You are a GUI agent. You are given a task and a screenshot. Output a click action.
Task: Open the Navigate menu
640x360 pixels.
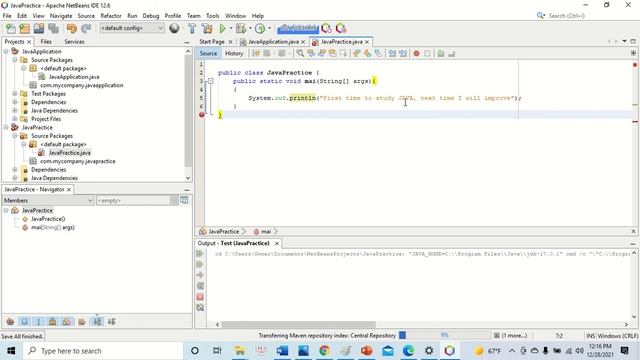pos(61,16)
